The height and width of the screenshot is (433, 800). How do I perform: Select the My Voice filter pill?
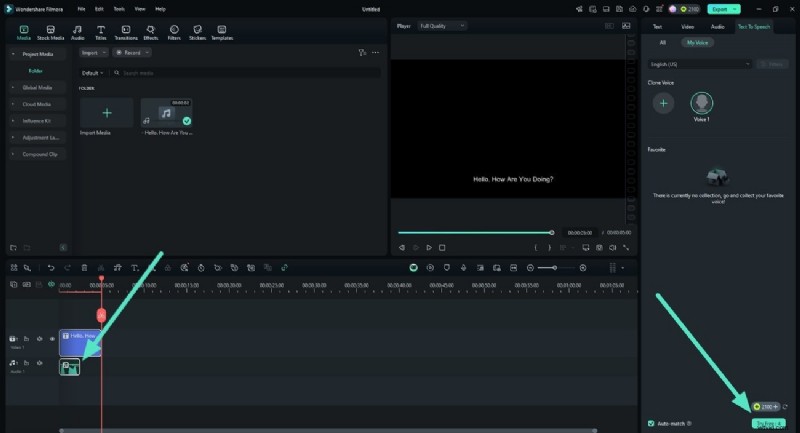tap(697, 42)
